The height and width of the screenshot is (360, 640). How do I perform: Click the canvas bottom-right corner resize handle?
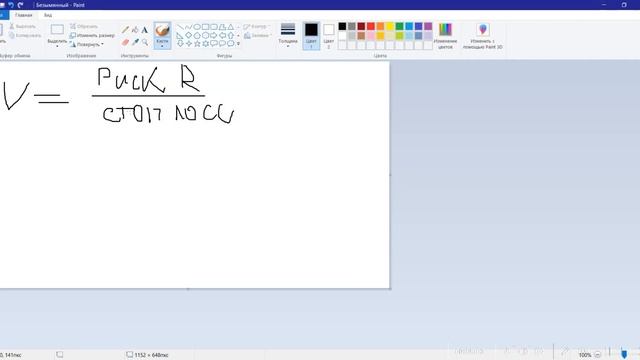(x=391, y=289)
